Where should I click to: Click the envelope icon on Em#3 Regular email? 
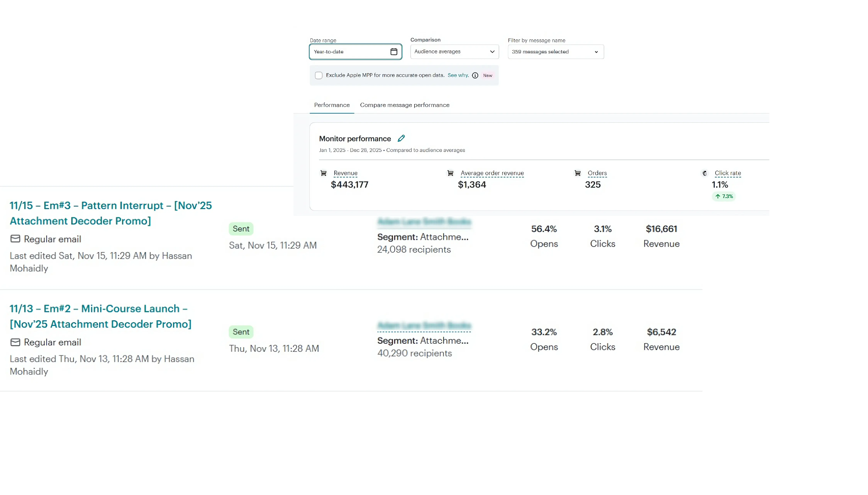click(x=15, y=239)
